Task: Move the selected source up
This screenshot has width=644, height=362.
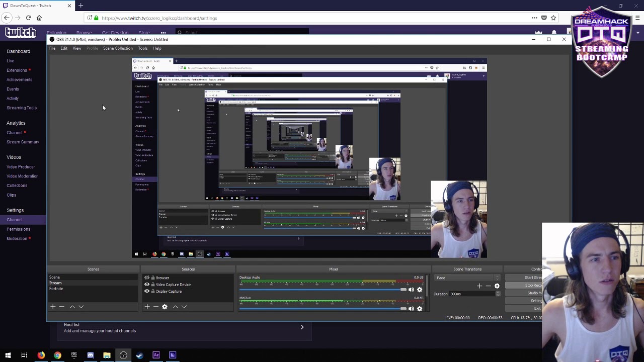Action: tap(175, 307)
